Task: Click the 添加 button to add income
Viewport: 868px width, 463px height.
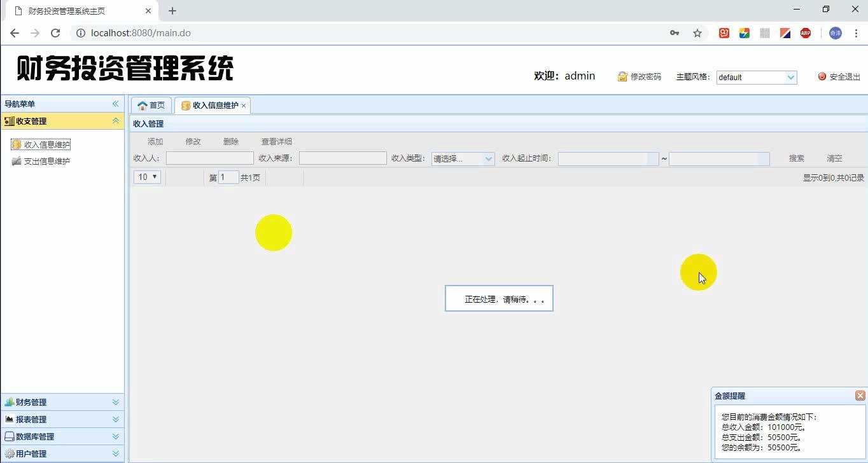Action: pyautogui.click(x=155, y=141)
